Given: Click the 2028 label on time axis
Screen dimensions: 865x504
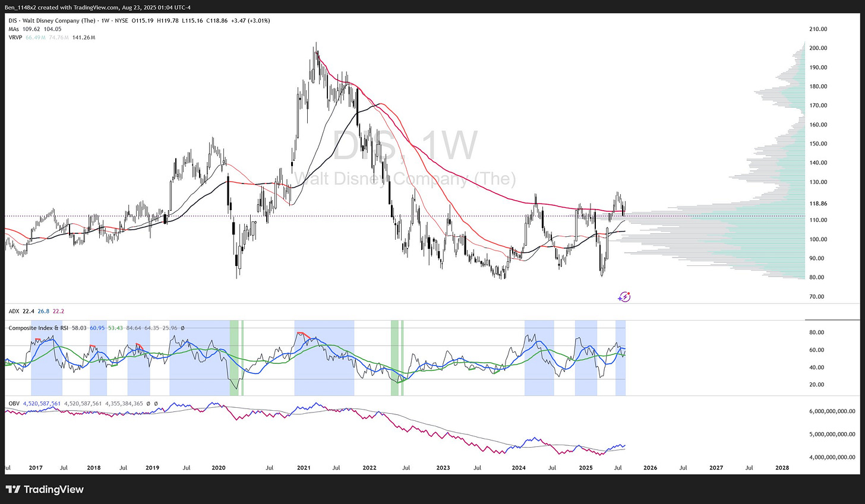Looking at the screenshot, I should point(782,468).
